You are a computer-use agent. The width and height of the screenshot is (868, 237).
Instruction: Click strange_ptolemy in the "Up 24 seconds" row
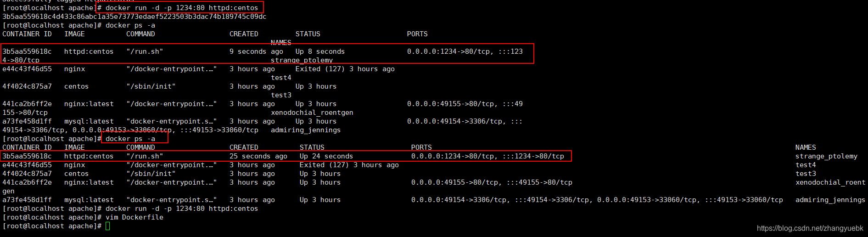[x=826, y=156]
